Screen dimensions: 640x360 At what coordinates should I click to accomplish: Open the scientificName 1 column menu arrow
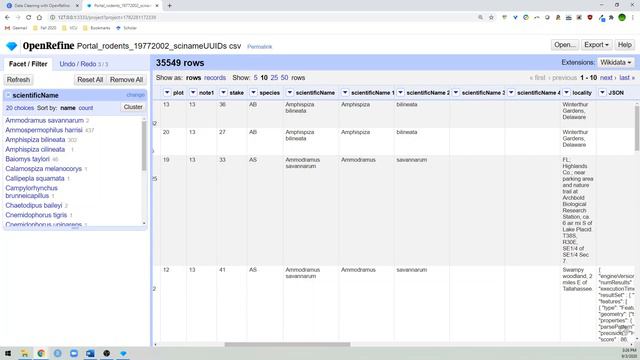345,93
